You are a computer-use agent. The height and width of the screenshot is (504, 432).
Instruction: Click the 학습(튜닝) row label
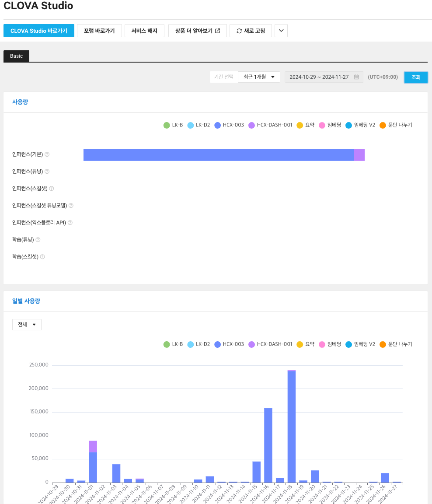[23, 239]
